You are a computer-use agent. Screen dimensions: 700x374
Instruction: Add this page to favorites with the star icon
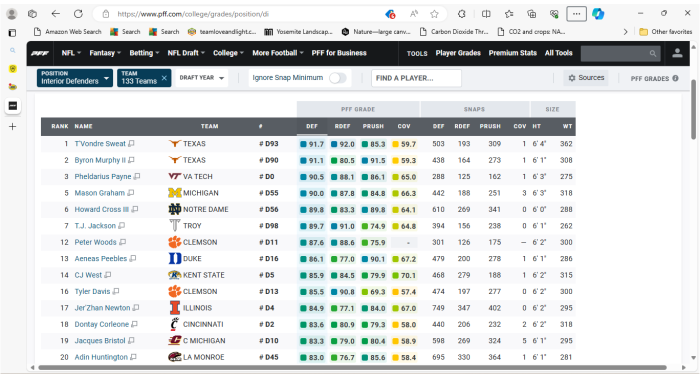pos(434,14)
